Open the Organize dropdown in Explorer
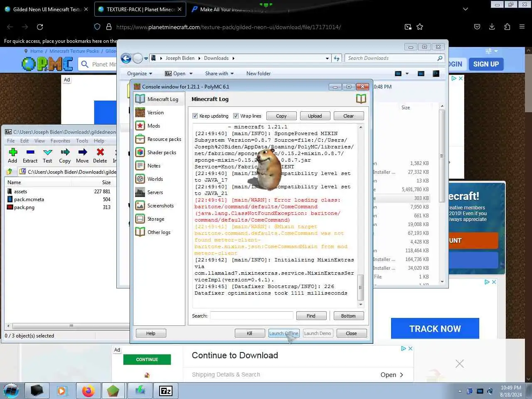The width and height of the screenshot is (532, 399). [140, 74]
